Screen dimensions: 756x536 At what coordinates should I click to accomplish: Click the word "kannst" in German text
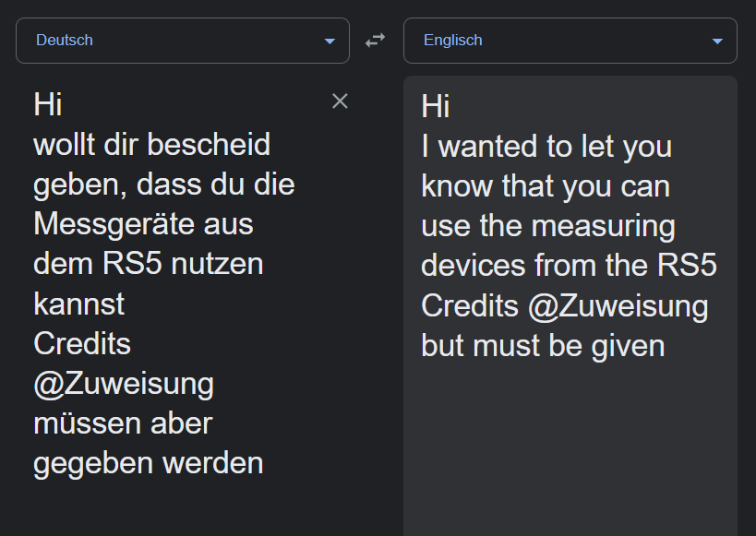pyautogui.click(x=79, y=304)
